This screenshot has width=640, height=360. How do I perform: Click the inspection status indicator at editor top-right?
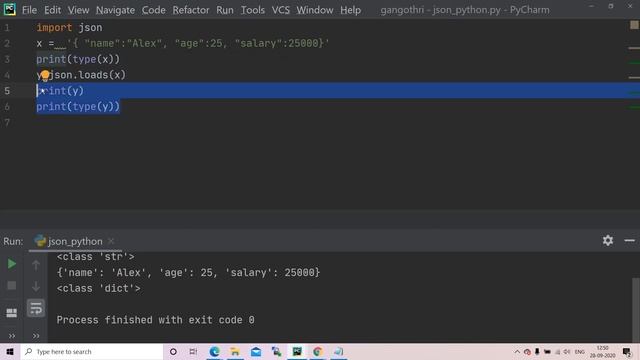(634, 25)
